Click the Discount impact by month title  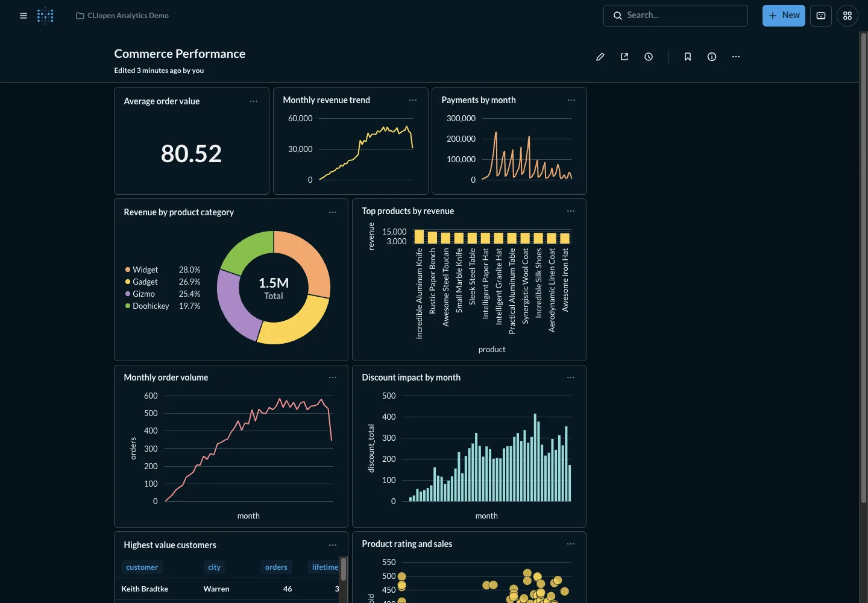pyautogui.click(x=410, y=377)
